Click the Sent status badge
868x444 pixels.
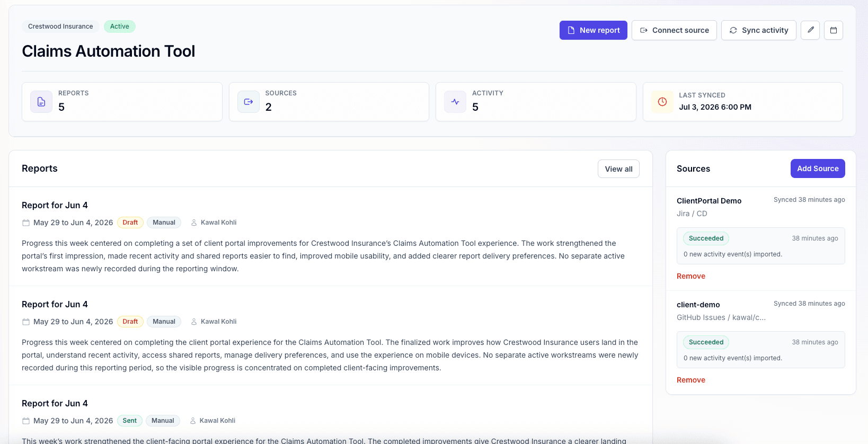tap(130, 421)
